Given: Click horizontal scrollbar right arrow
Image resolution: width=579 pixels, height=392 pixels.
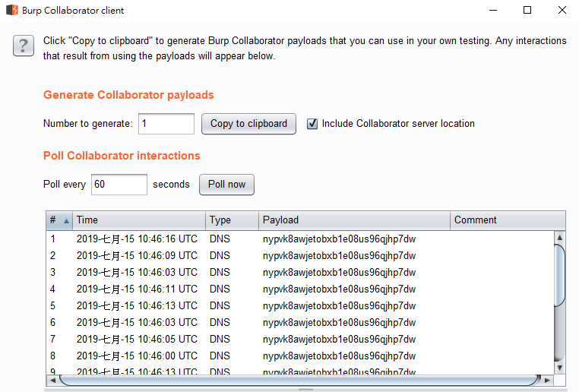Looking at the screenshot, I should [x=548, y=380].
